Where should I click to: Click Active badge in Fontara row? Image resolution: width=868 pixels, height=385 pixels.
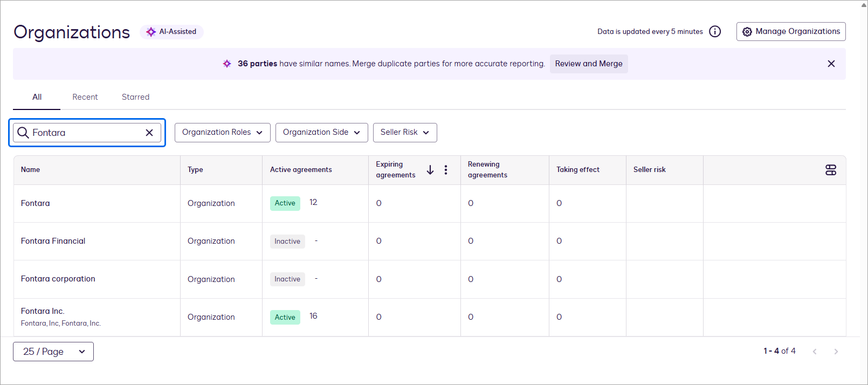285,203
